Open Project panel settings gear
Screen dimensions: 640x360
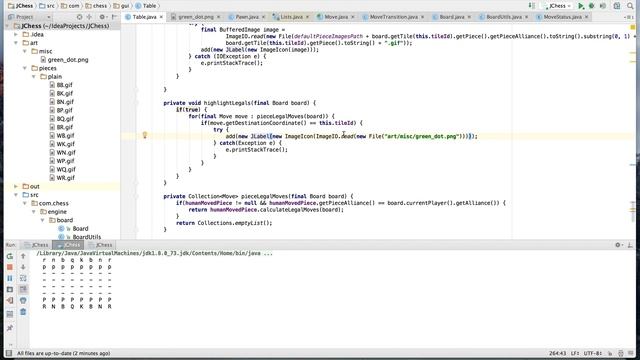pyautogui.click(x=102, y=17)
